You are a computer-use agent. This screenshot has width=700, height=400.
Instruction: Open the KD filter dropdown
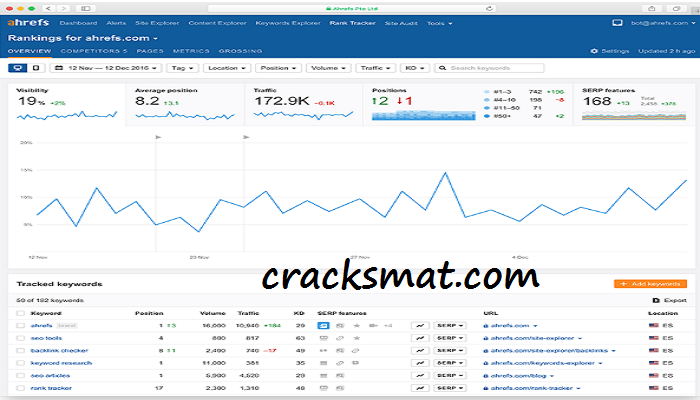point(415,68)
